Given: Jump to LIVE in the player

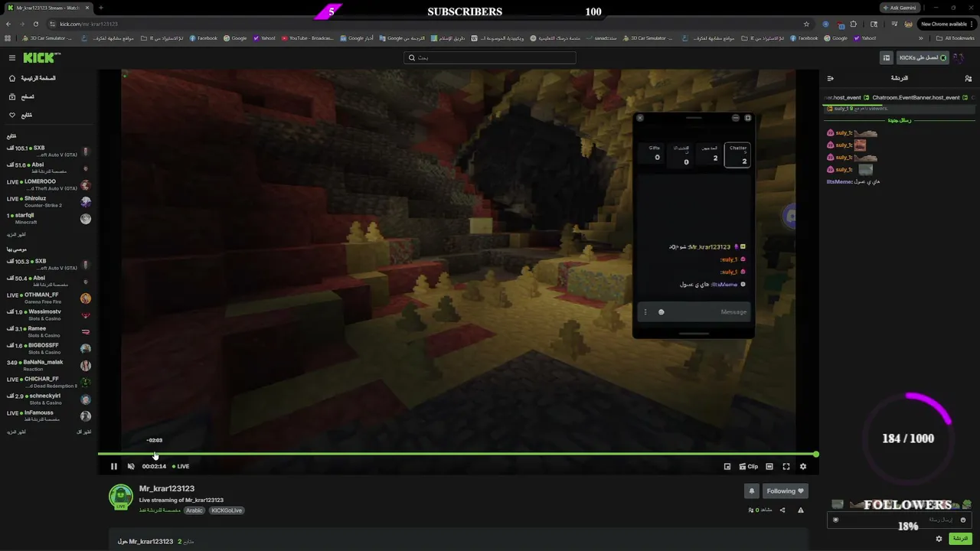Looking at the screenshot, I should click(181, 466).
